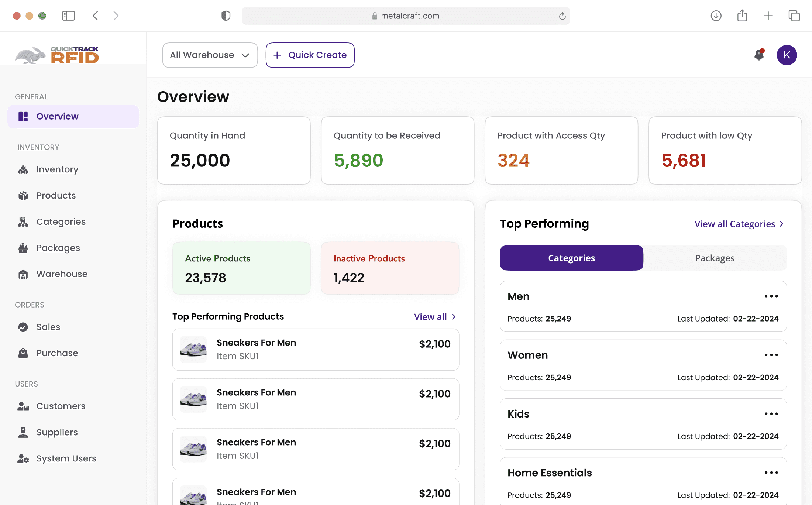The width and height of the screenshot is (812, 505).
Task: Click the Suppliers sidebar icon
Action: click(x=23, y=432)
